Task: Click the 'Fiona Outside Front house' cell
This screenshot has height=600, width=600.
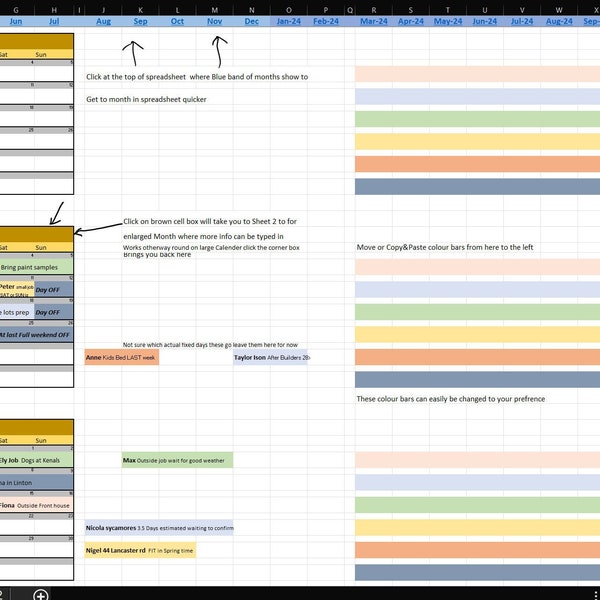Action: (36, 505)
